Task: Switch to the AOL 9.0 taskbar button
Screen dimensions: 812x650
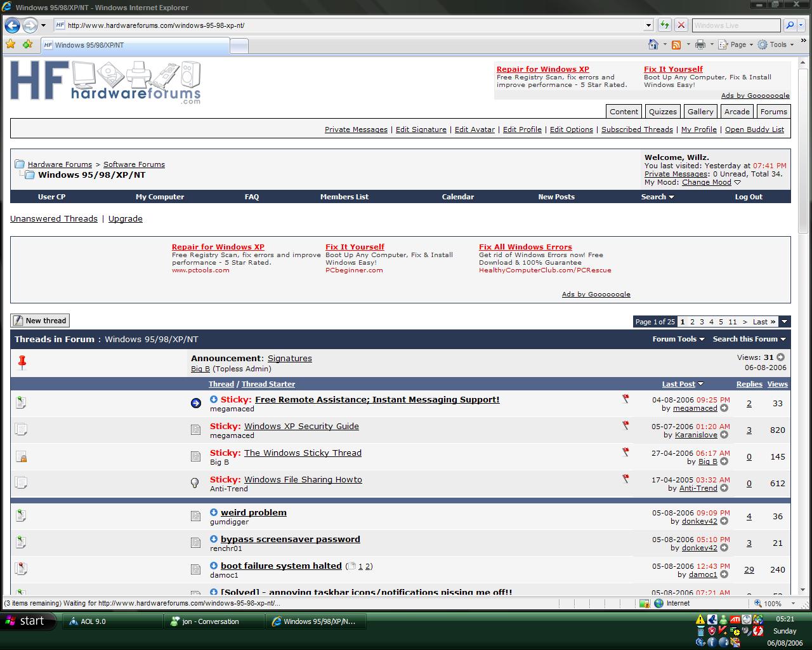Action: tap(112, 621)
